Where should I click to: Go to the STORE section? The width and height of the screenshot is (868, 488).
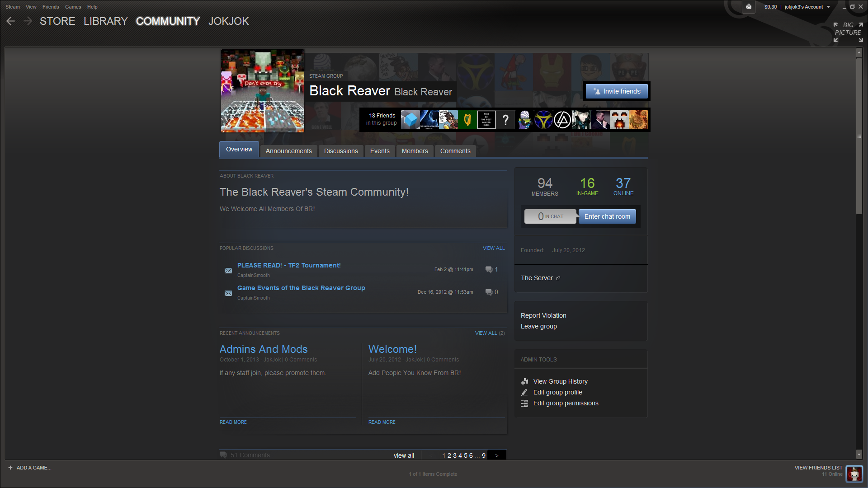[57, 21]
